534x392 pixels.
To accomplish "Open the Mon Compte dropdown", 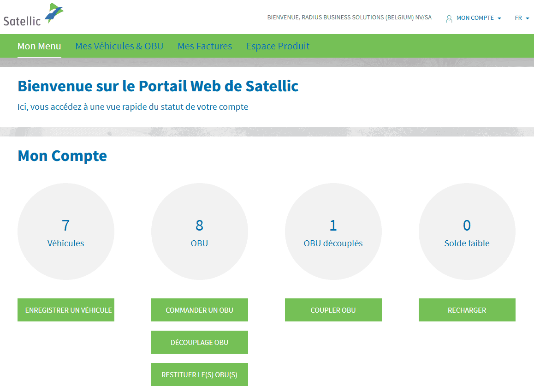I will 475,18.
